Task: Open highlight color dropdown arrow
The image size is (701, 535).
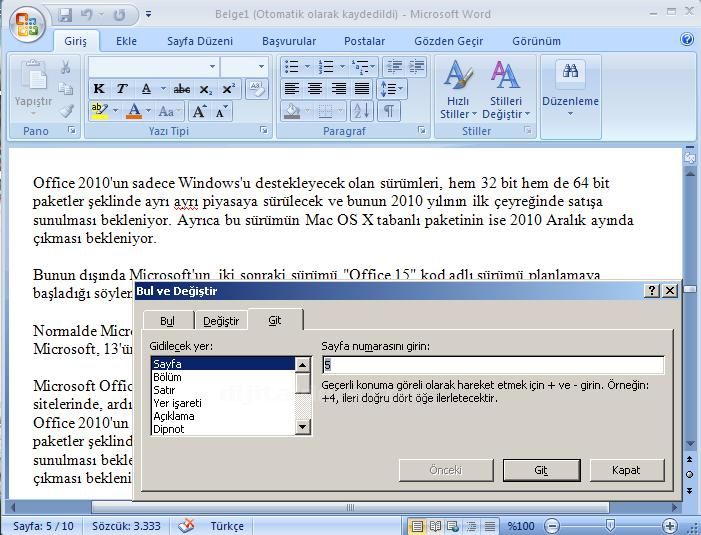Action: click(x=116, y=110)
